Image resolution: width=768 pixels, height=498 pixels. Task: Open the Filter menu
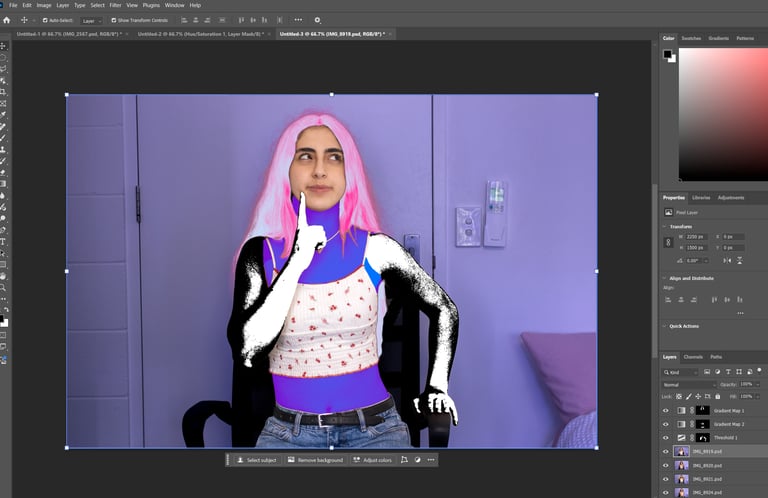115,5
